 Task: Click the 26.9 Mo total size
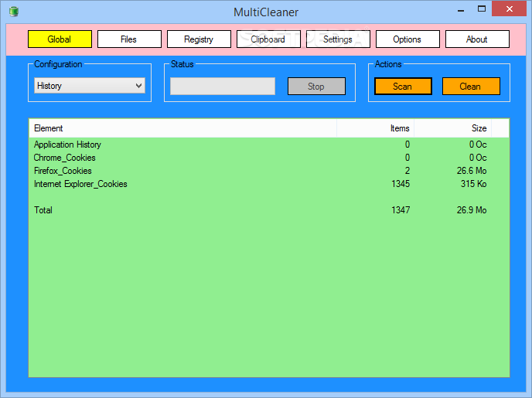(x=471, y=210)
